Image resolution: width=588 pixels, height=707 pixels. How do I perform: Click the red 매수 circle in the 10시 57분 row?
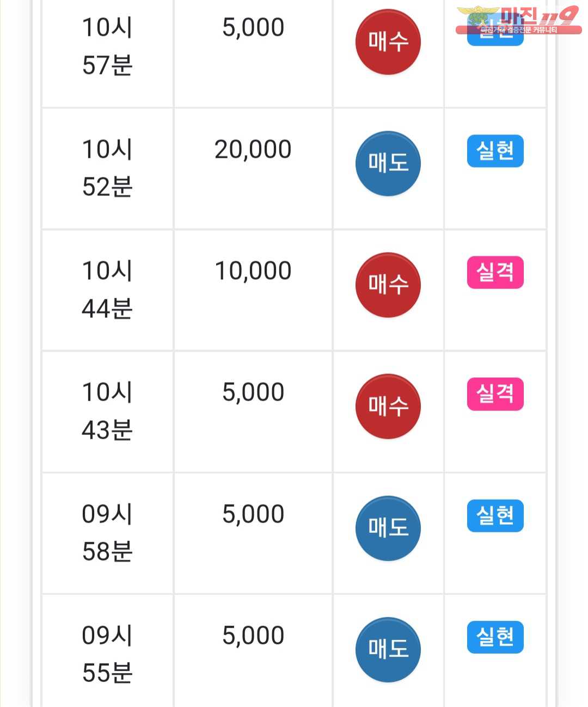tap(388, 42)
